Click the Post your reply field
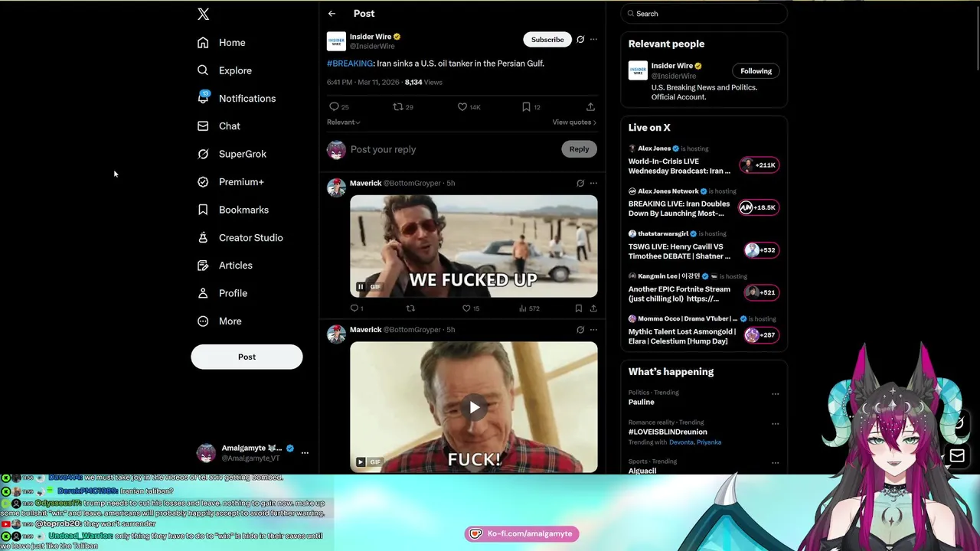The height and width of the screenshot is (551, 980). pos(452,150)
